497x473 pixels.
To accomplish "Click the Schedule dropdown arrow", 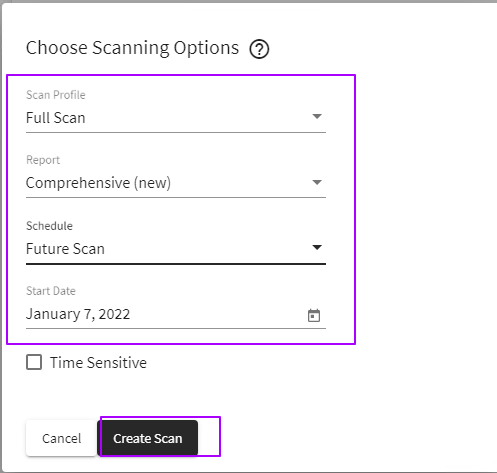I will click(x=317, y=247).
